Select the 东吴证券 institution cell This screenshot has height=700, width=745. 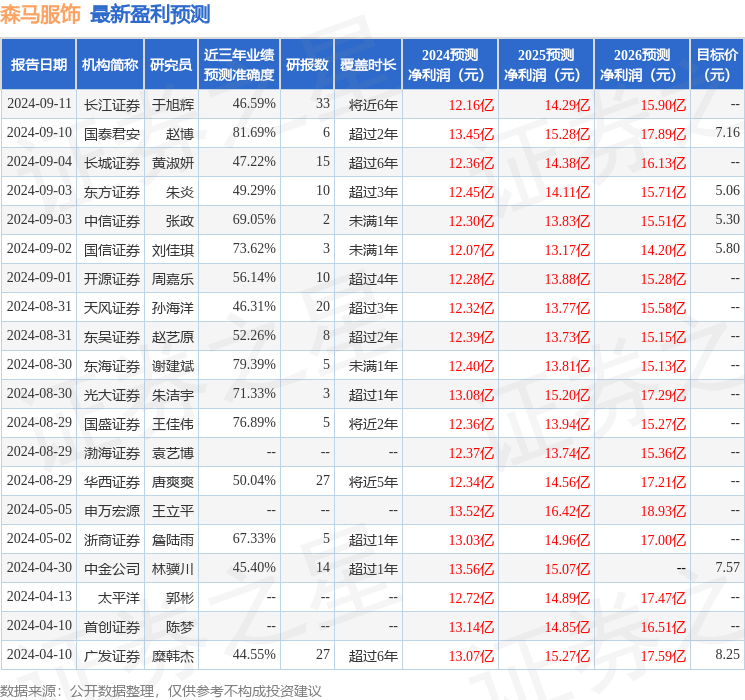pos(112,337)
